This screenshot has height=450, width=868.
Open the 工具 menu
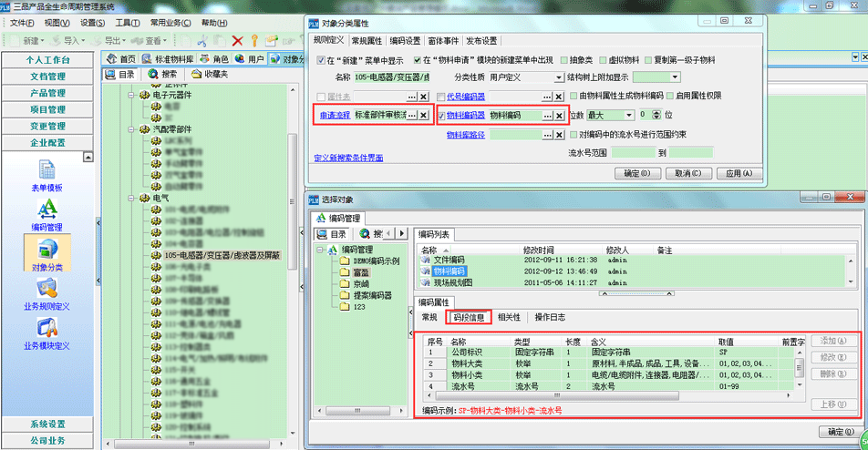click(x=127, y=23)
